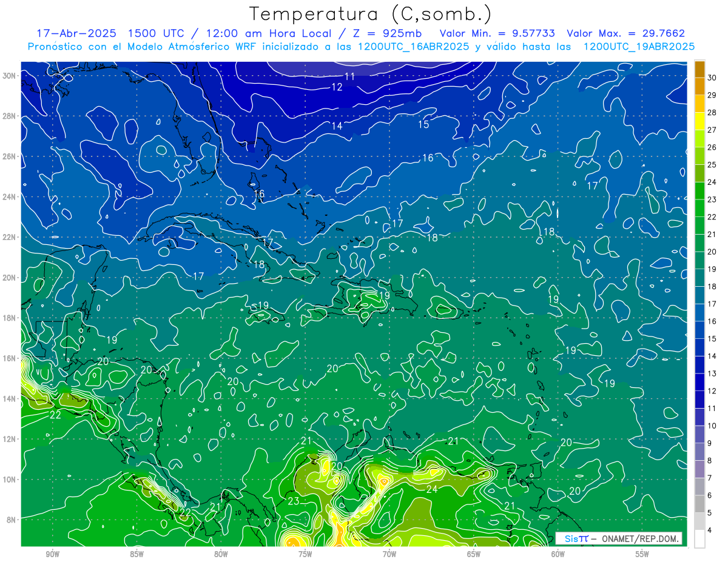This screenshot has height=562, width=728.
Task: Click the "28N" latitude axis label
Action: click(x=9, y=116)
